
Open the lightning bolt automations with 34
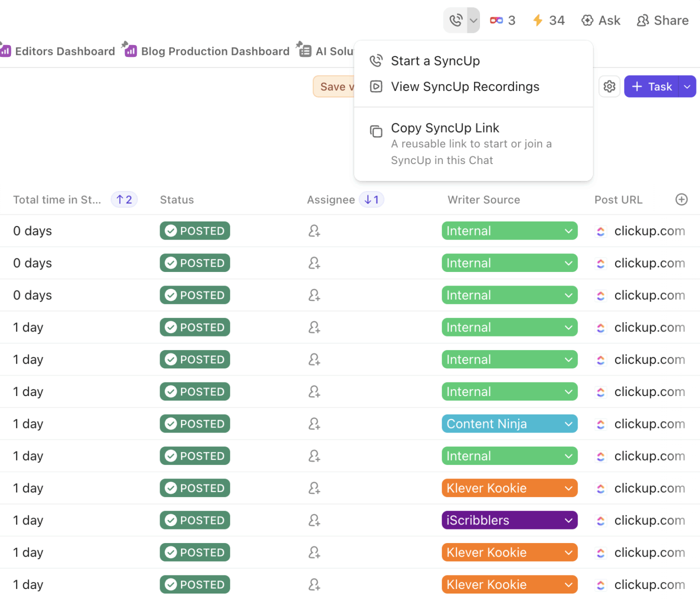click(548, 20)
